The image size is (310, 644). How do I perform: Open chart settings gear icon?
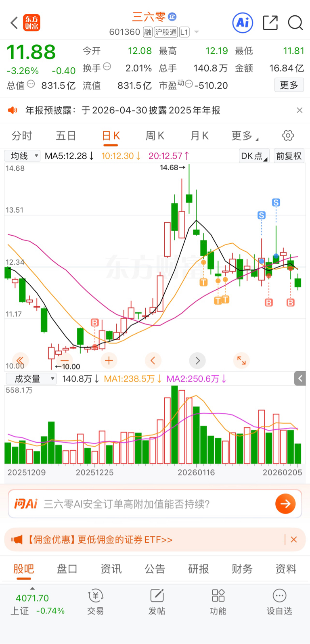[x=288, y=136]
